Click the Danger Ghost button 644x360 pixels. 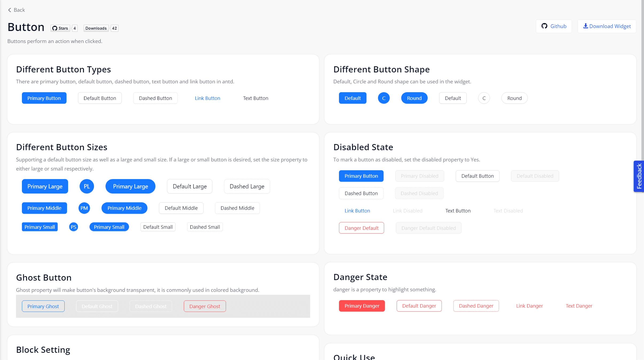[205, 306]
